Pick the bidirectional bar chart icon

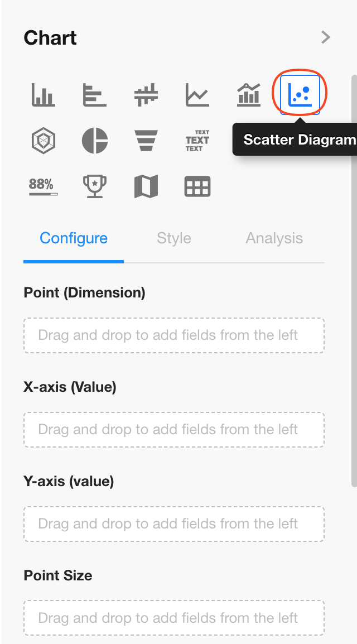tap(146, 95)
